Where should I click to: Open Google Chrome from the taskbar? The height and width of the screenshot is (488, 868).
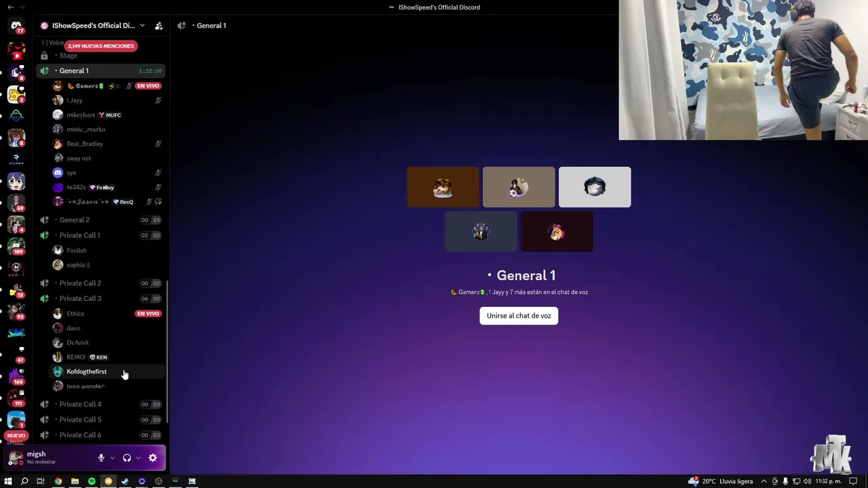tap(58, 481)
